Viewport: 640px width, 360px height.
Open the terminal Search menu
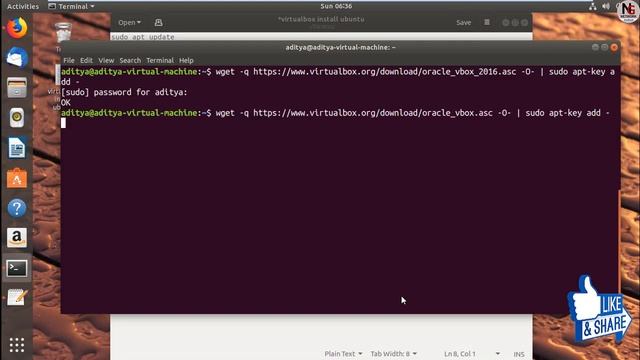[130, 60]
